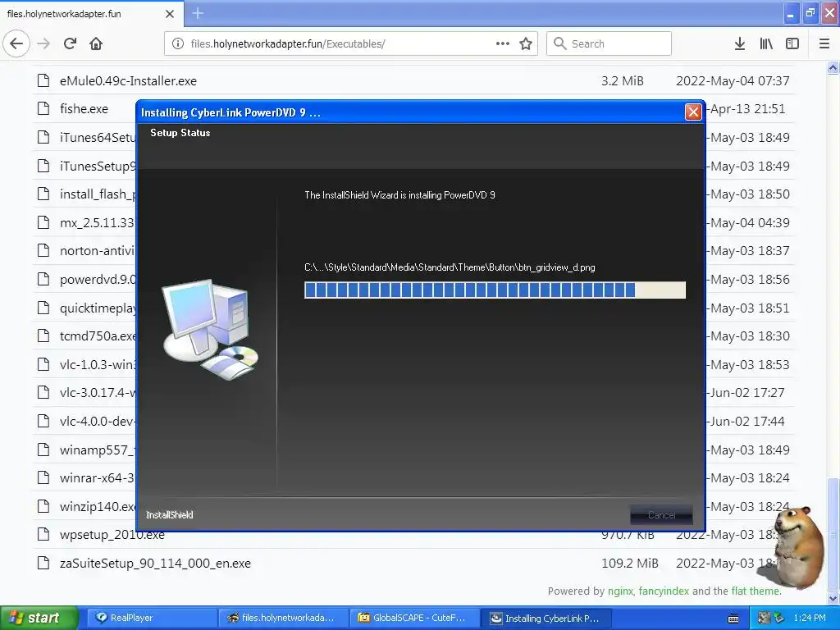Click the file icon beside winzip140.exe
Viewport: 840px width, 630px height.
43,506
